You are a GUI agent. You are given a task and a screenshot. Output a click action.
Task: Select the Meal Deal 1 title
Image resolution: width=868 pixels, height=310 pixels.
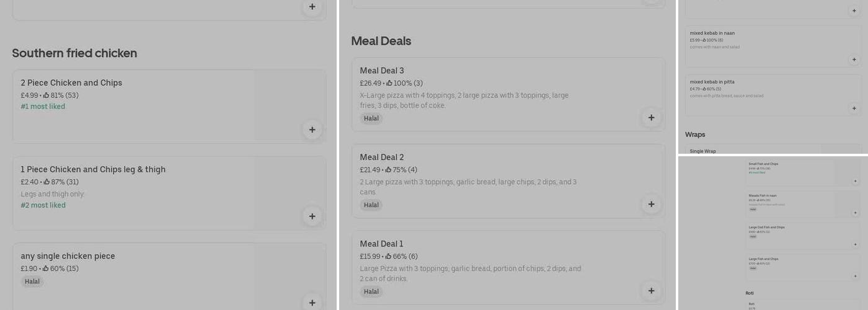tap(382, 244)
